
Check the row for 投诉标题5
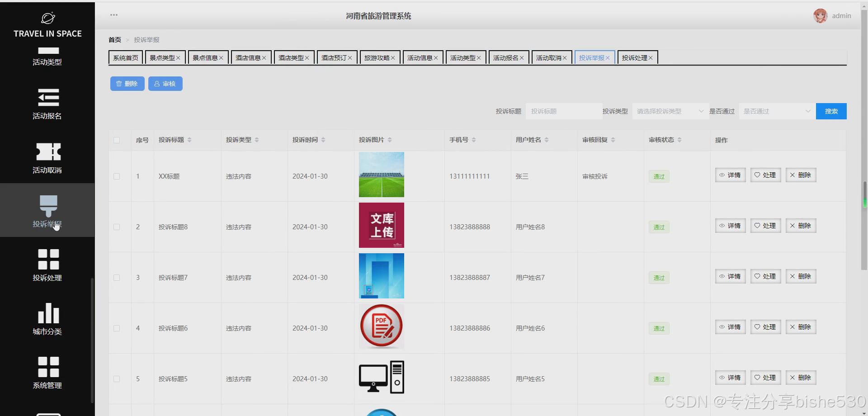point(117,379)
